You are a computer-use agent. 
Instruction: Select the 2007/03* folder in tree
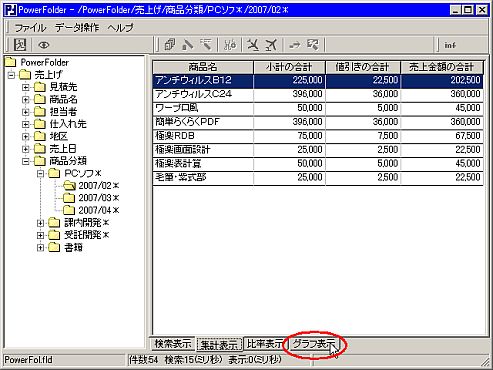coord(99,198)
